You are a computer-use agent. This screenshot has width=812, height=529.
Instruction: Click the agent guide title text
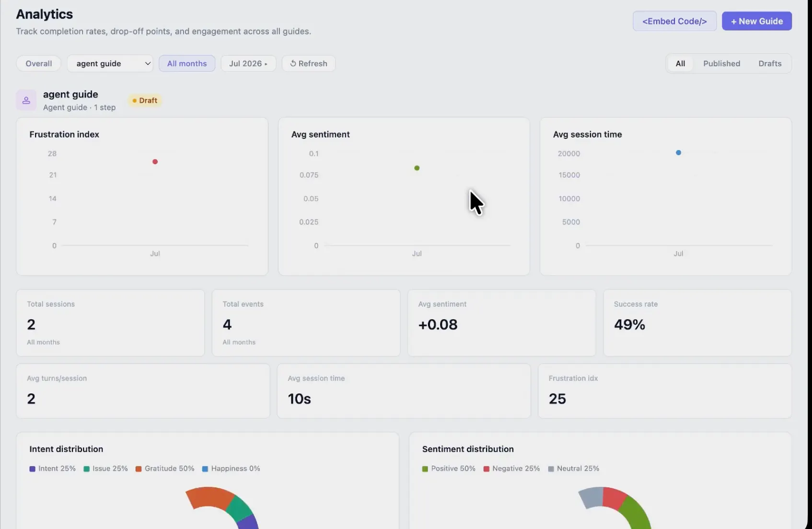[x=70, y=94]
